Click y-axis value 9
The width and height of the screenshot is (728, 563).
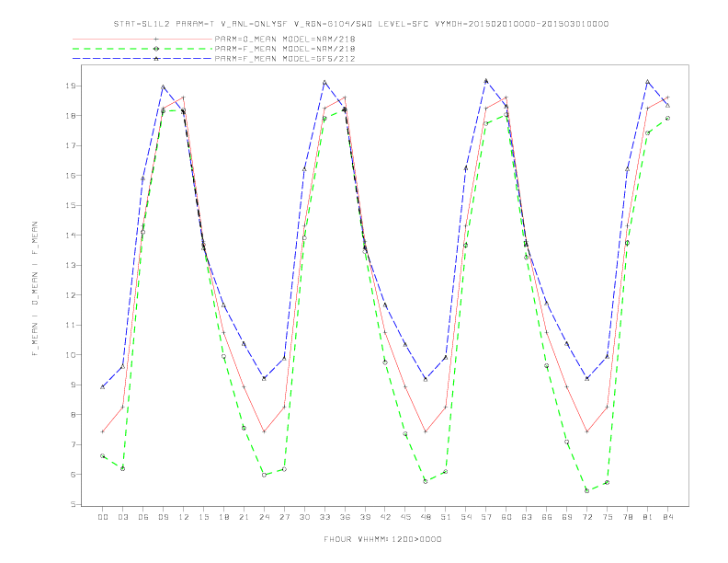pos(74,385)
